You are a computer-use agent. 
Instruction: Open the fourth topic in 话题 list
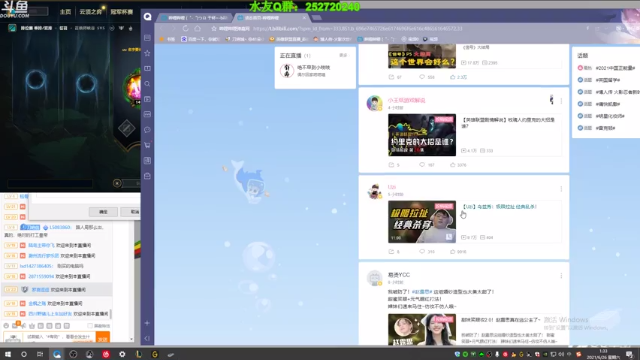click(607, 104)
